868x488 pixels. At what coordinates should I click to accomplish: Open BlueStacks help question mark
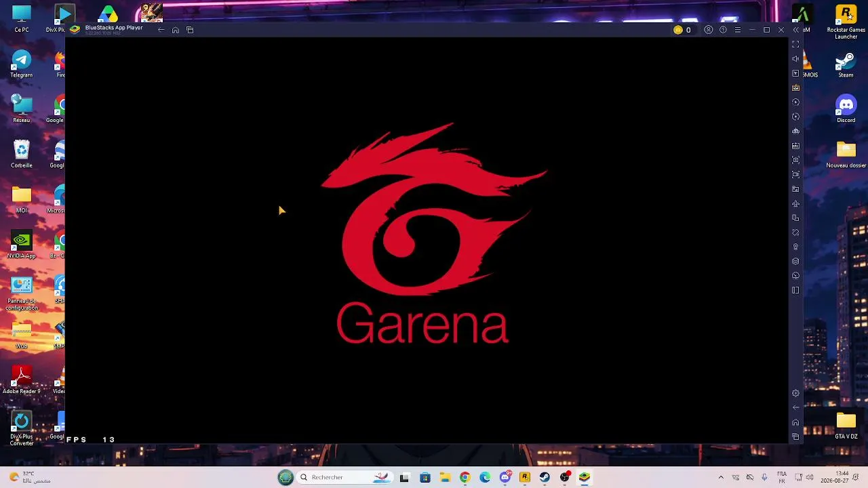click(x=723, y=30)
